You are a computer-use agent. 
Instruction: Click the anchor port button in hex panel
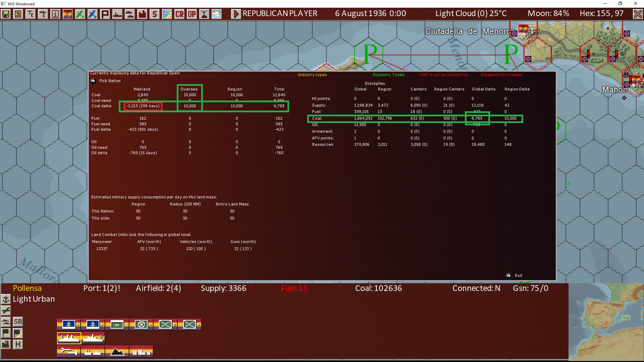coord(6,299)
